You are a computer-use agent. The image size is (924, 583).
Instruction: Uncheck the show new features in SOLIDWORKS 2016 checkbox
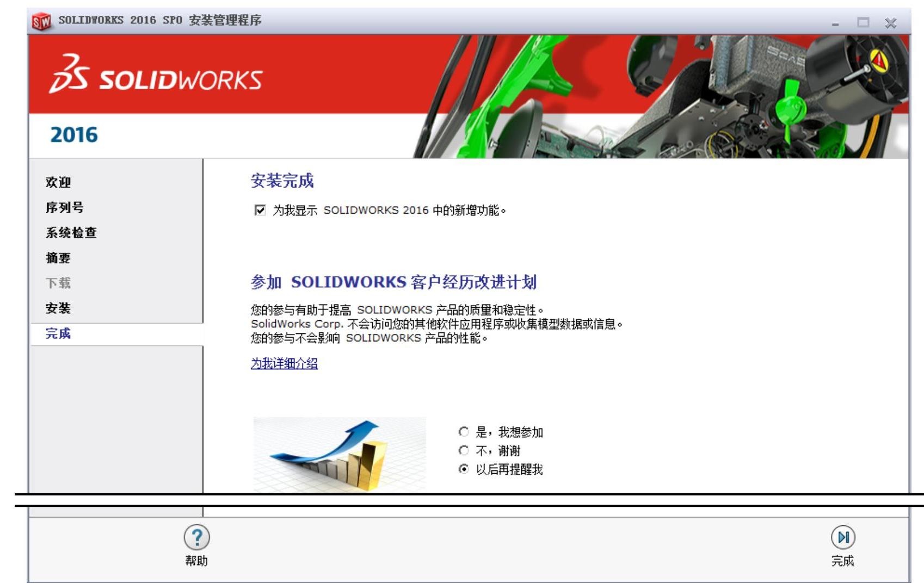pyautogui.click(x=260, y=210)
